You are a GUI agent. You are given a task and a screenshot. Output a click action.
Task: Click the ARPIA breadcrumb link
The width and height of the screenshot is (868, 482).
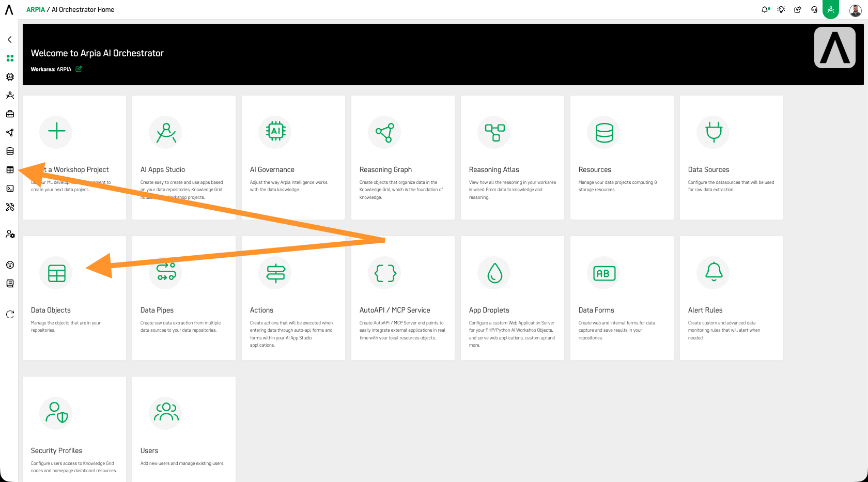pos(36,9)
